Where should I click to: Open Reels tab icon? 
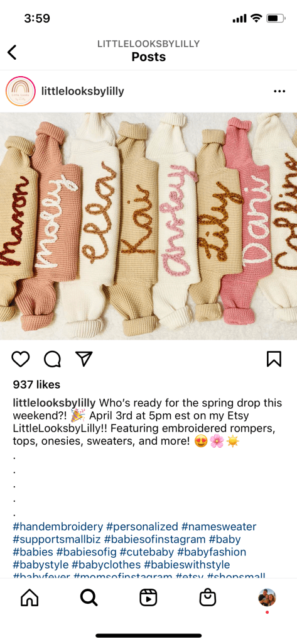tap(148, 597)
